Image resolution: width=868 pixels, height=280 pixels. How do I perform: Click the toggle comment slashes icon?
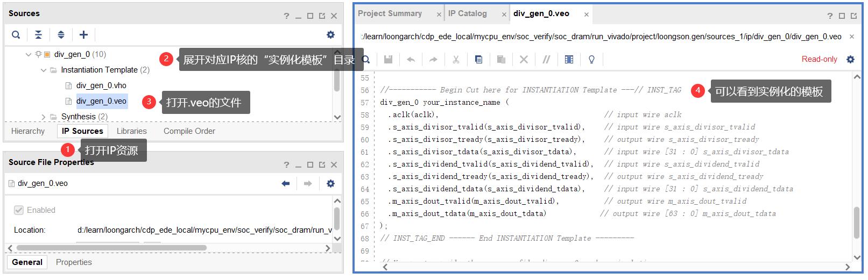[546, 59]
